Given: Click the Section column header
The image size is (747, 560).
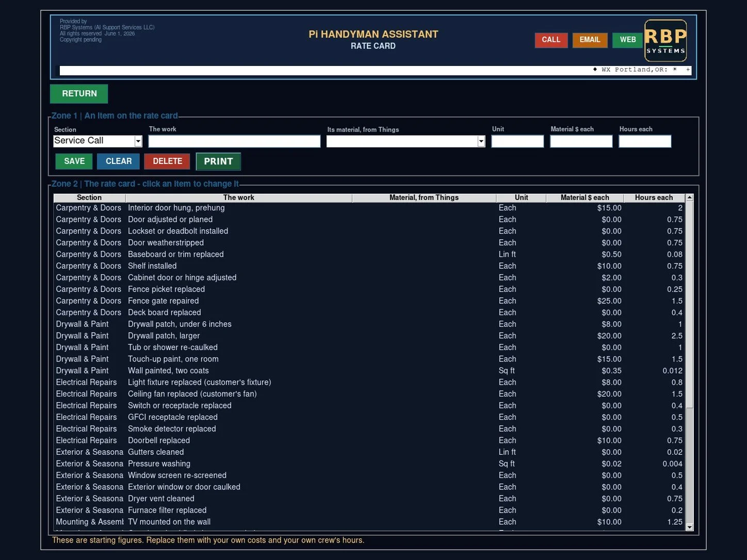Looking at the screenshot, I should point(89,197).
